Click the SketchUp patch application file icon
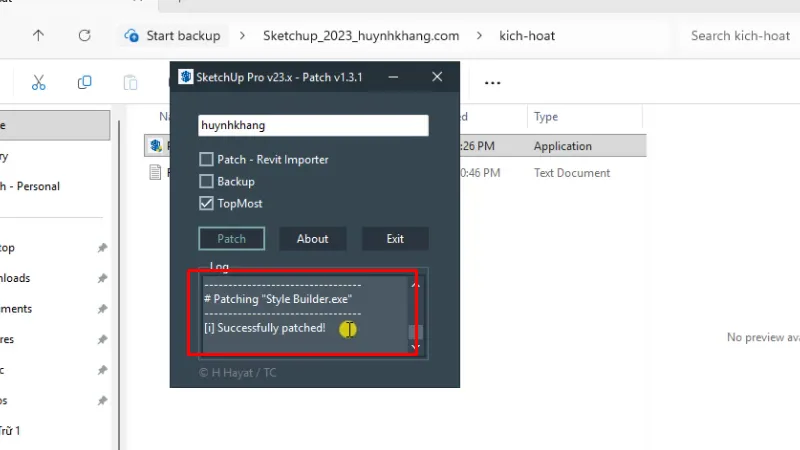Screen dimensions: 800x450 coord(156,146)
